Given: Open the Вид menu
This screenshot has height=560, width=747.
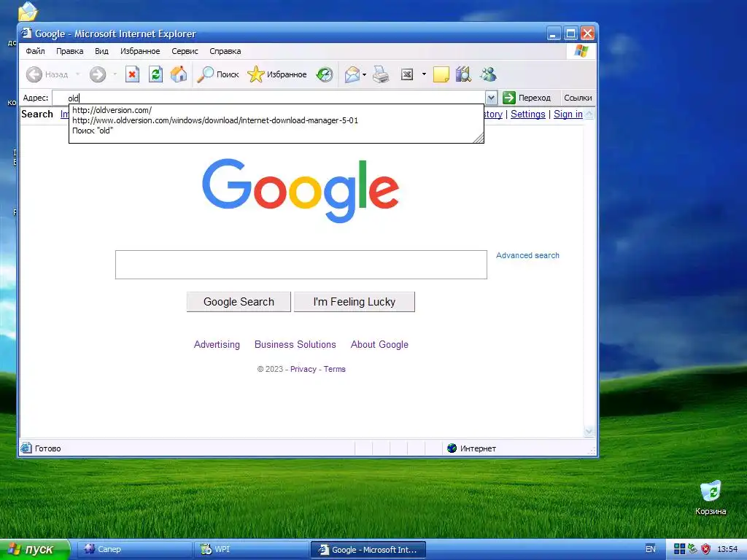Looking at the screenshot, I should 101,51.
